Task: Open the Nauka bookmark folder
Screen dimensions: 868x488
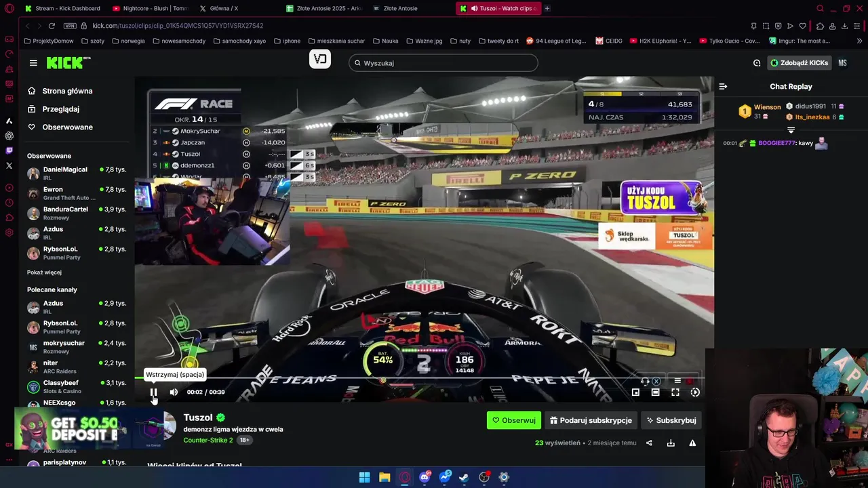Action: click(385, 41)
